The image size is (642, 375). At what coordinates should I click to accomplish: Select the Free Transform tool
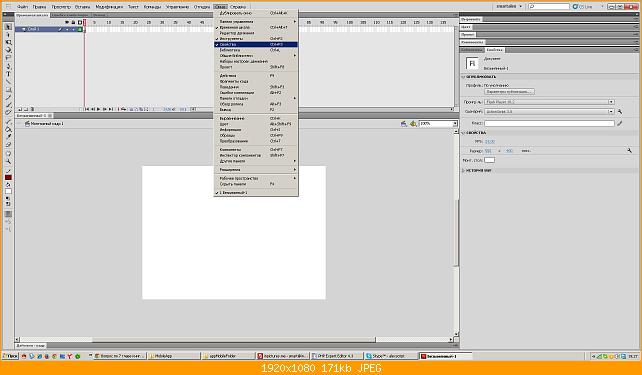(x=8, y=43)
